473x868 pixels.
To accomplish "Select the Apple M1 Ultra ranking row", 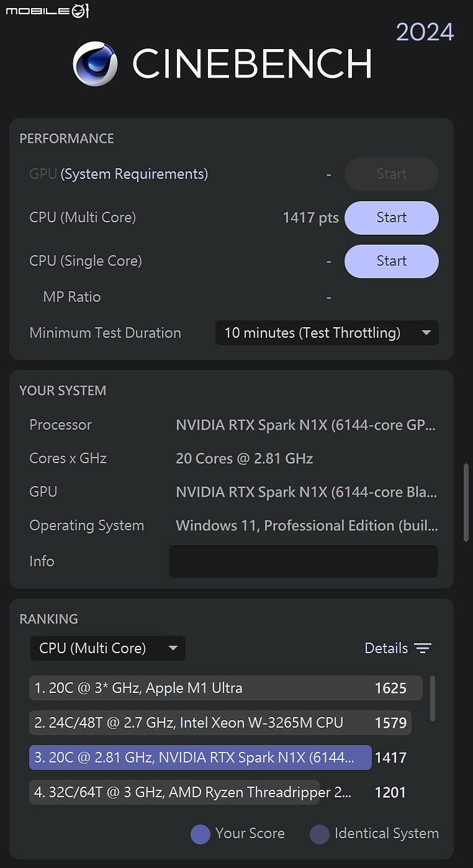I will [226, 688].
